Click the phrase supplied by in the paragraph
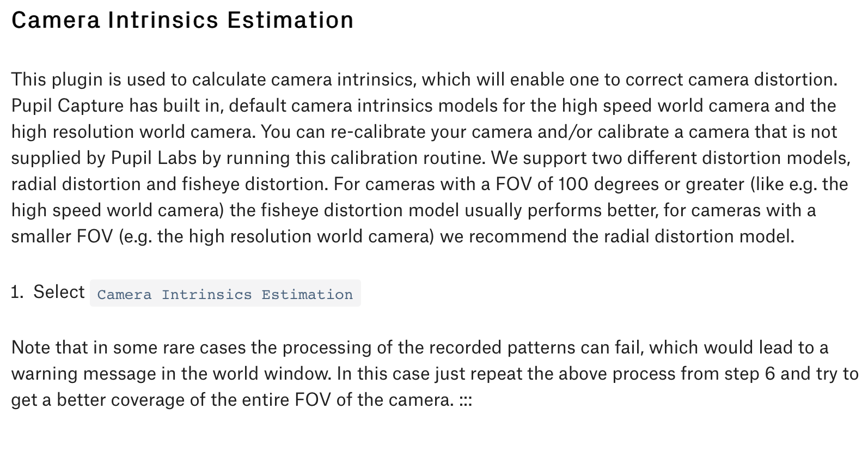This screenshot has height=451, width=868. coord(59,158)
